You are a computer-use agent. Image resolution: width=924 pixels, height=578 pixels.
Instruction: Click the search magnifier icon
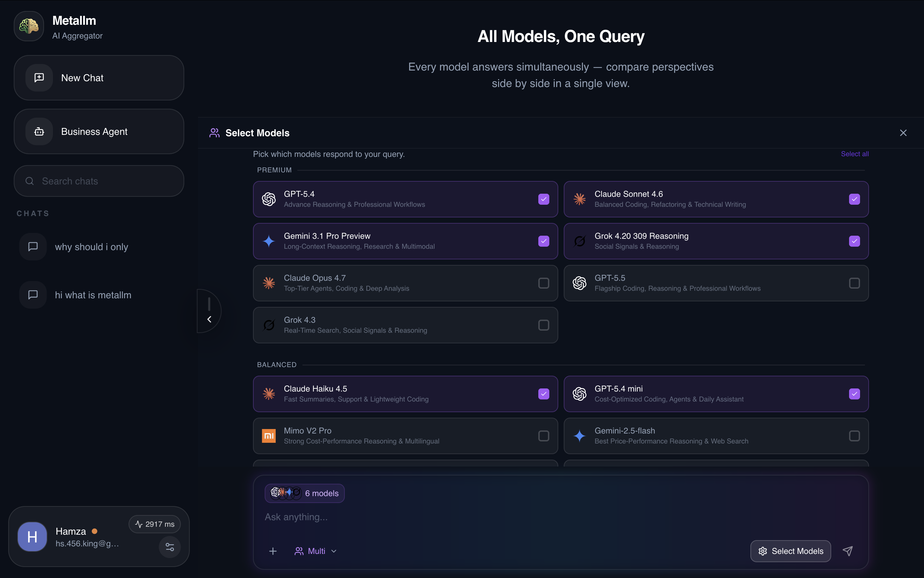[x=30, y=181]
